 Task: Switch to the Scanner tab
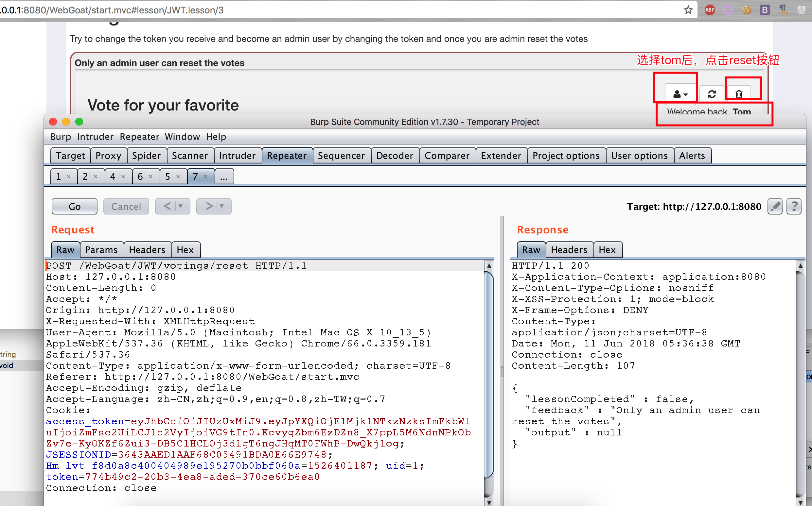pos(190,155)
